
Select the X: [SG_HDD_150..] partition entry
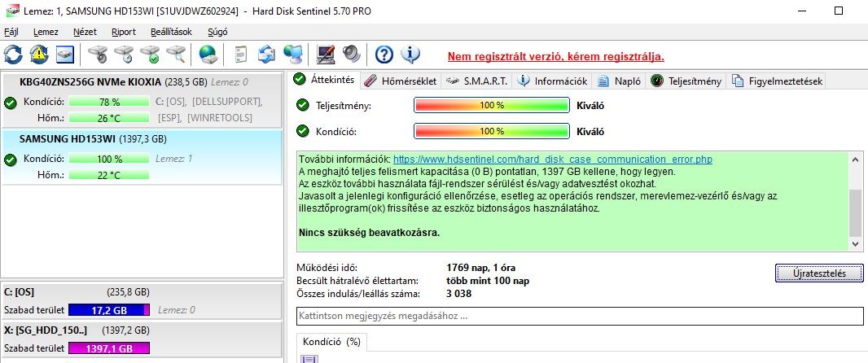click(x=142, y=339)
